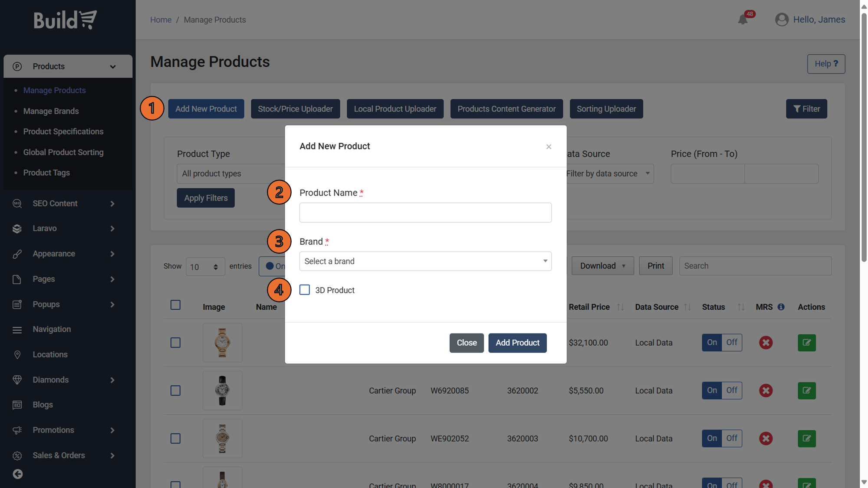The width and height of the screenshot is (868, 488).
Task: Click the Diamonds icon in the sidebar
Action: point(17,380)
